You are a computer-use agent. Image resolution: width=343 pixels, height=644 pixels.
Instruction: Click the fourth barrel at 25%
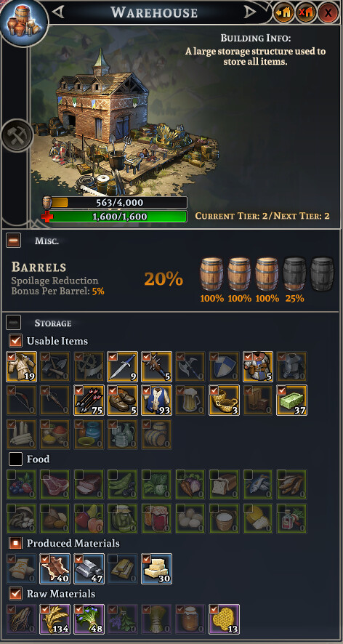(294, 274)
